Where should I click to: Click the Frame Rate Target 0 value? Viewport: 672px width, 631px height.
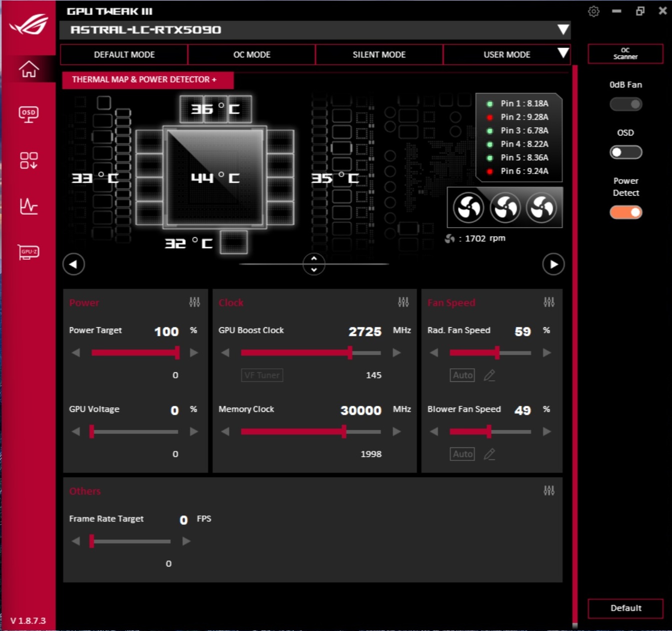click(184, 520)
